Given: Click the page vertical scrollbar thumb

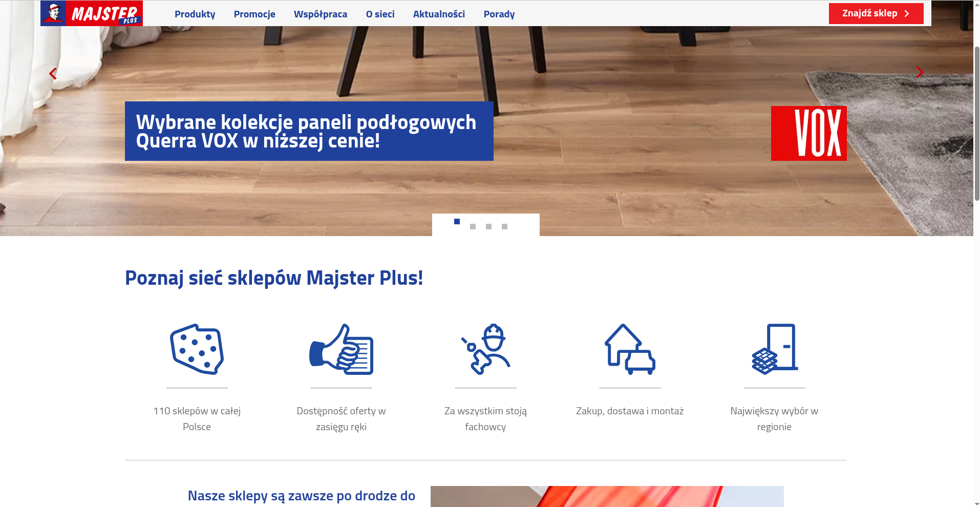Looking at the screenshot, I should (977, 123).
